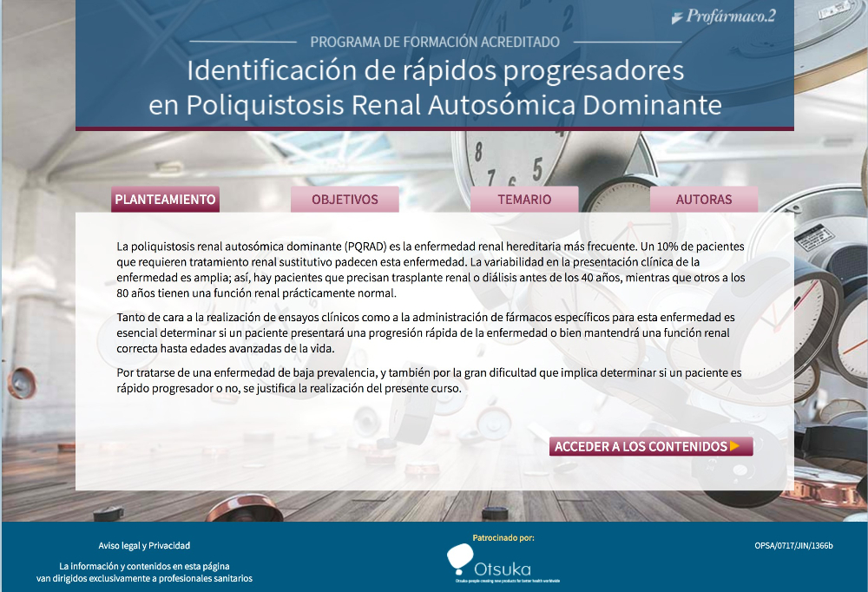868x592 pixels.
Task: Switch to the OBJETIVOS tab
Action: pyautogui.click(x=345, y=200)
